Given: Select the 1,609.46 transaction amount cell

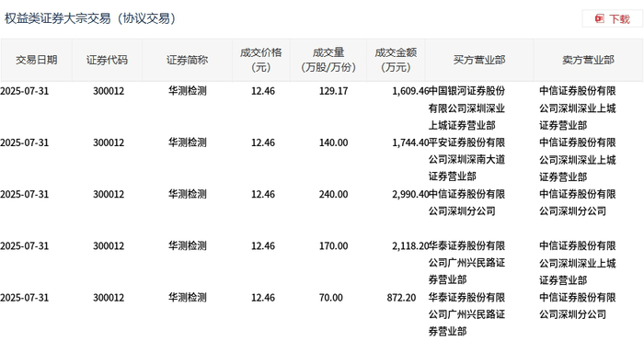Looking at the screenshot, I should (x=410, y=91).
